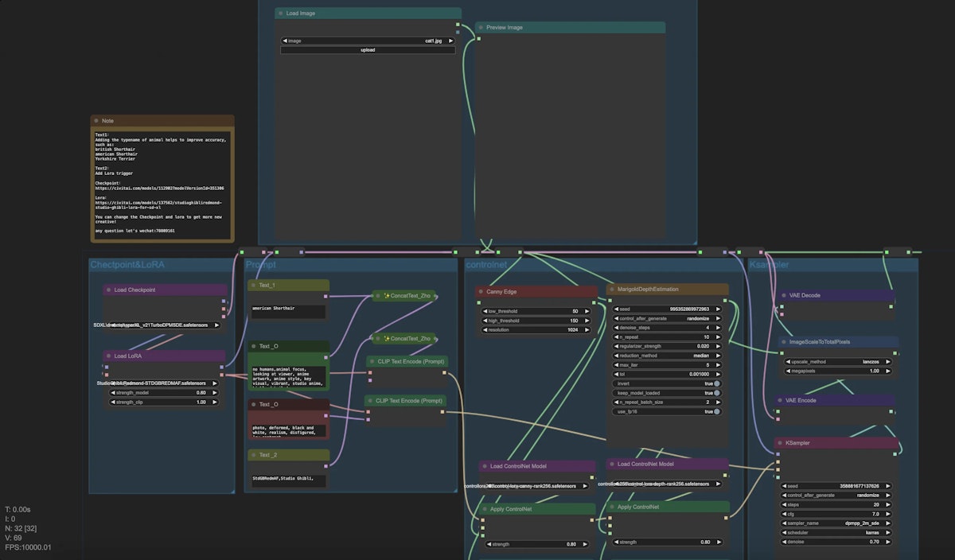Click the Load LoRA node collapse dot
This screenshot has height=560, width=955.
tap(108, 356)
